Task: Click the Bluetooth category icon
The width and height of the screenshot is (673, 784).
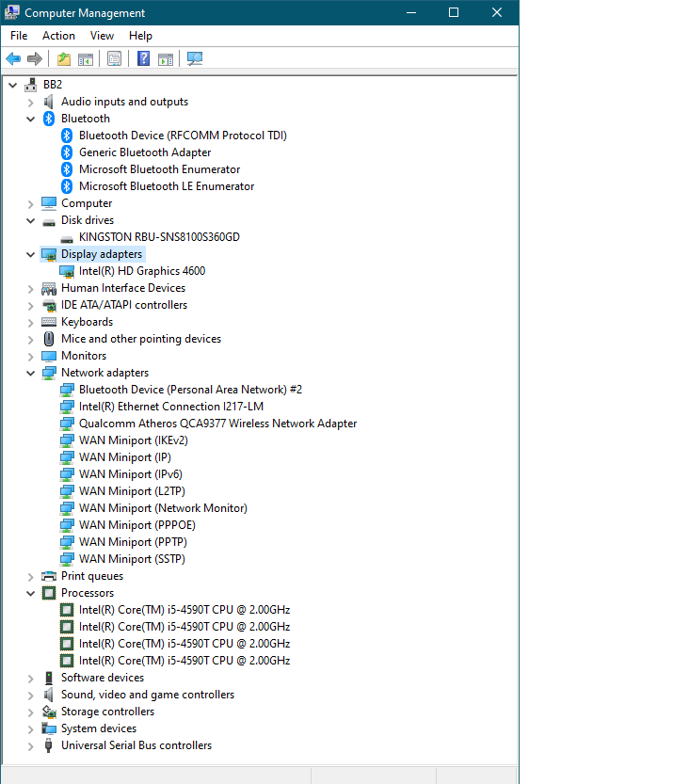Action: (x=49, y=119)
